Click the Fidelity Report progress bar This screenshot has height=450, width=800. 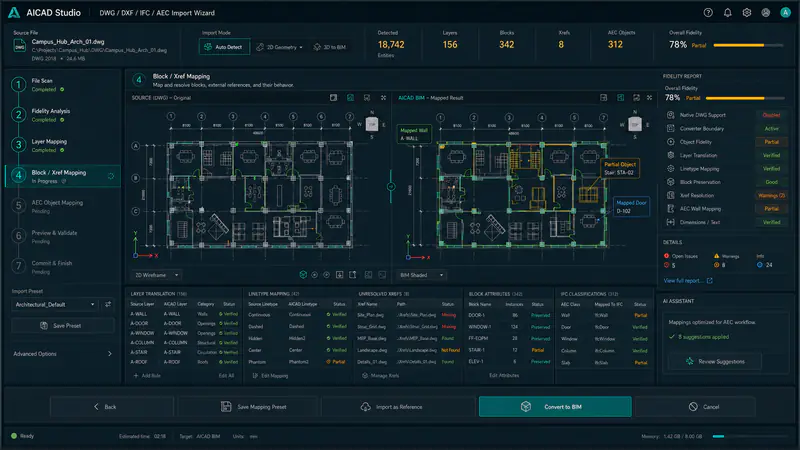[x=745, y=98]
